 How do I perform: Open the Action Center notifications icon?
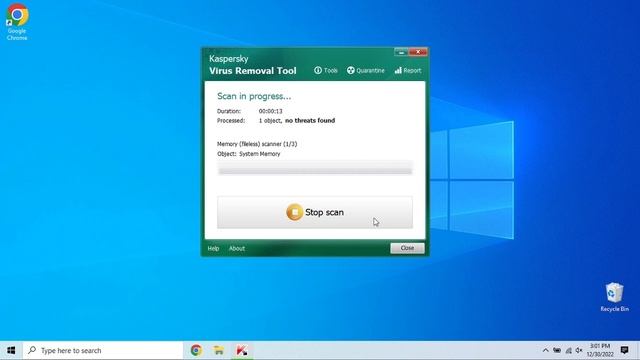(x=624, y=350)
